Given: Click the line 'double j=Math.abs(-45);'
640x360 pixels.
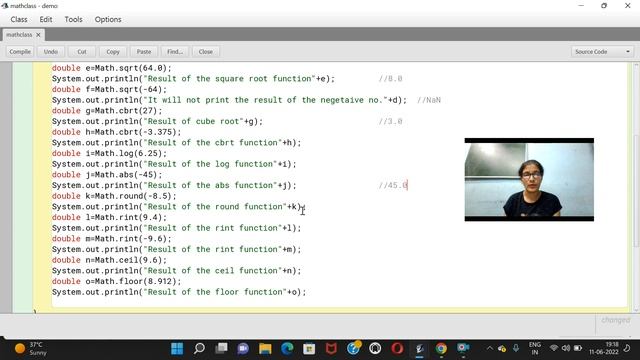Looking at the screenshot, I should pyautogui.click(x=107, y=175).
